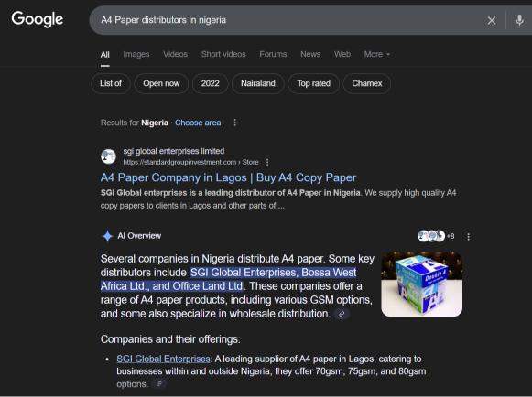Open the Forums tab

273,54
